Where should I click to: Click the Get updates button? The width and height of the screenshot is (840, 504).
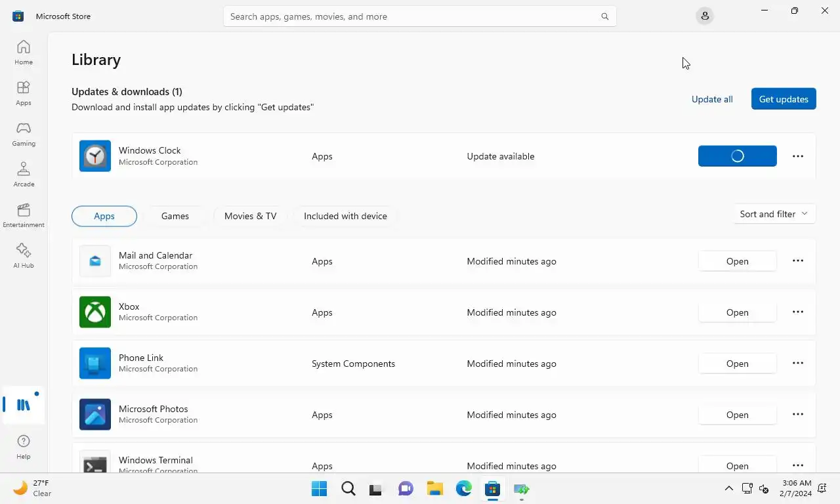tap(784, 99)
